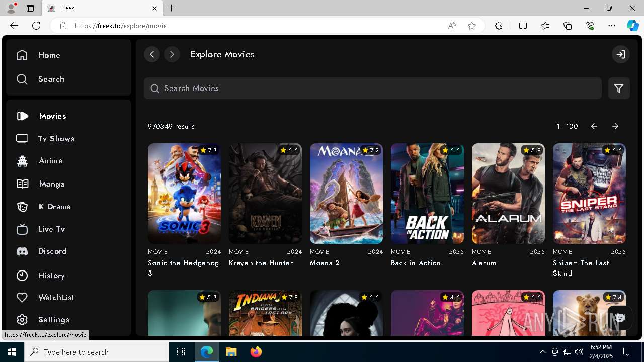
Task: Click the Alarum title text
Action: tap(484, 263)
